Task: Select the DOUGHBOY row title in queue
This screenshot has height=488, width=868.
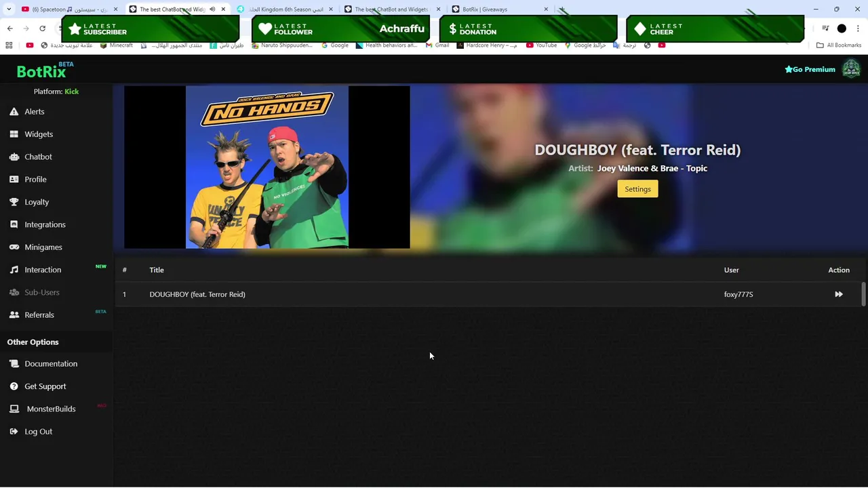Action: point(197,294)
